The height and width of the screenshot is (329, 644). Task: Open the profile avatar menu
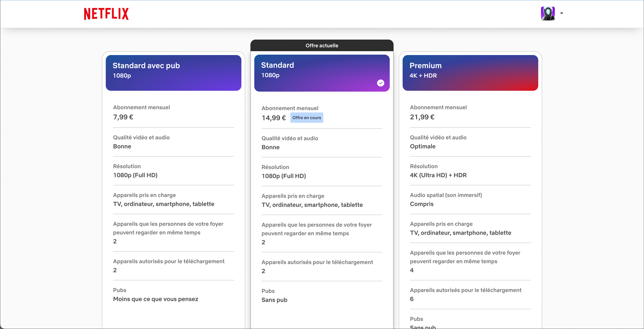pos(548,14)
